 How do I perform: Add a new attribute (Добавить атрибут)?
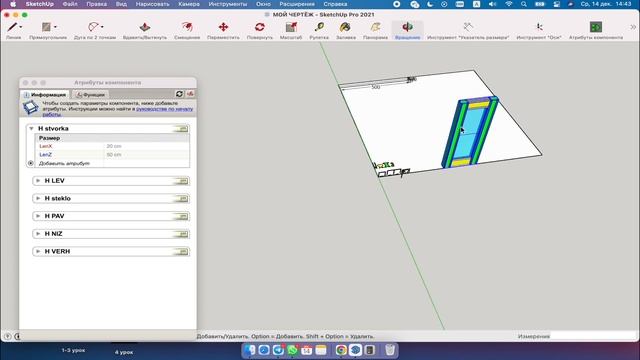click(x=64, y=163)
